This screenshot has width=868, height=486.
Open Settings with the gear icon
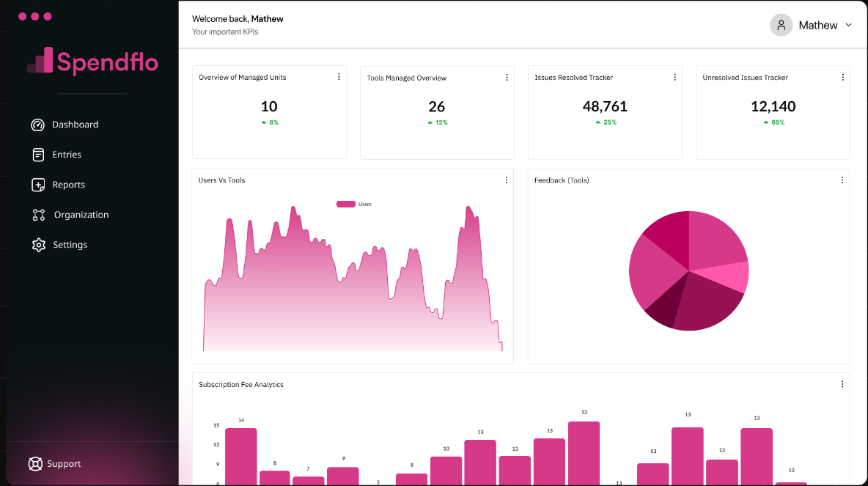pyautogui.click(x=38, y=245)
